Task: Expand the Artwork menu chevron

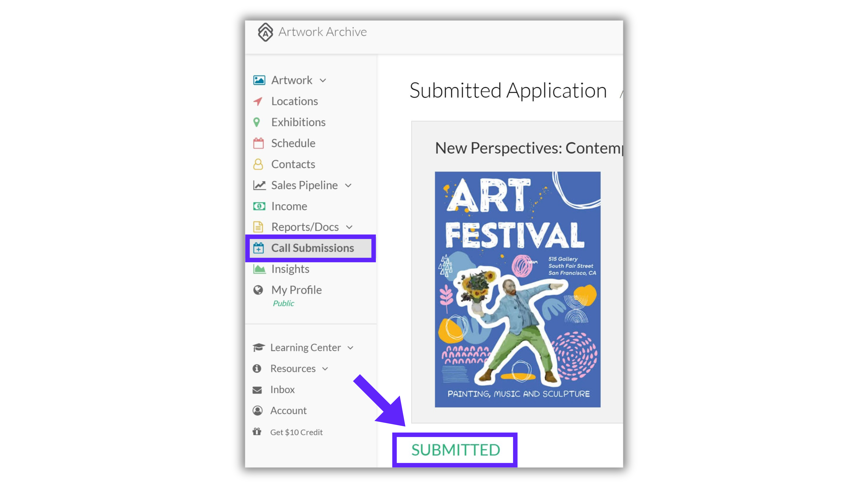Action: pyautogui.click(x=323, y=80)
